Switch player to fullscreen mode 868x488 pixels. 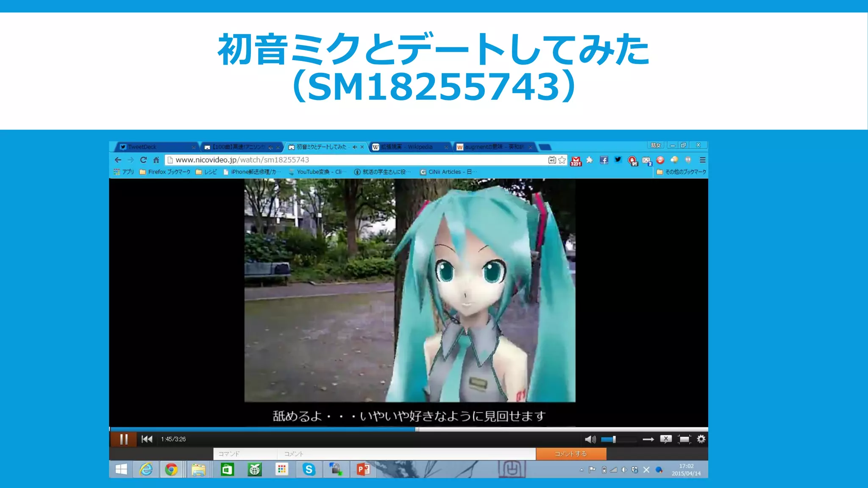pyautogui.click(x=684, y=439)
